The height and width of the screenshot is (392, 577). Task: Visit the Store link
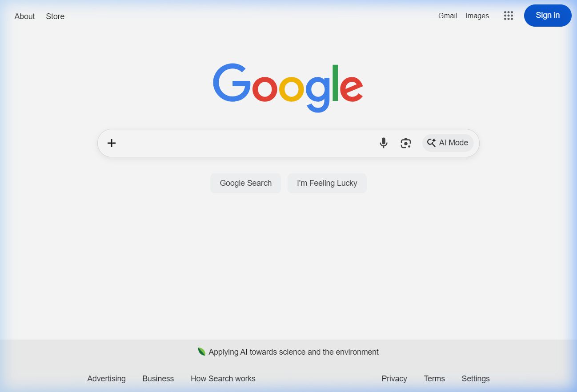point(55,16)
